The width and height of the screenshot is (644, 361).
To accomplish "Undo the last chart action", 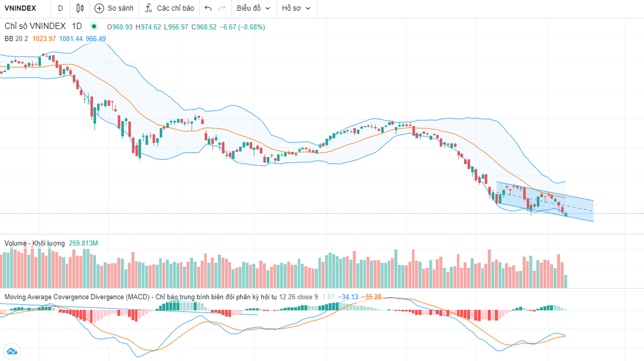I will pyautogui.click(x=208, y=8).
